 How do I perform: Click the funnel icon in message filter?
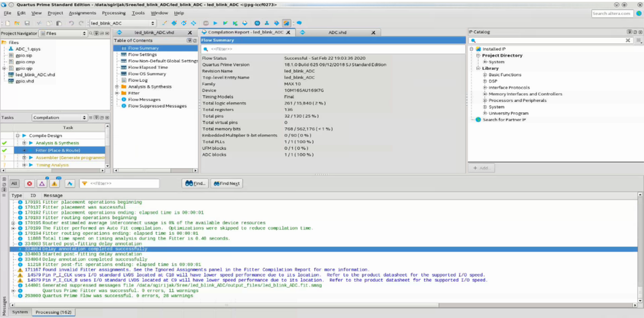84,184
